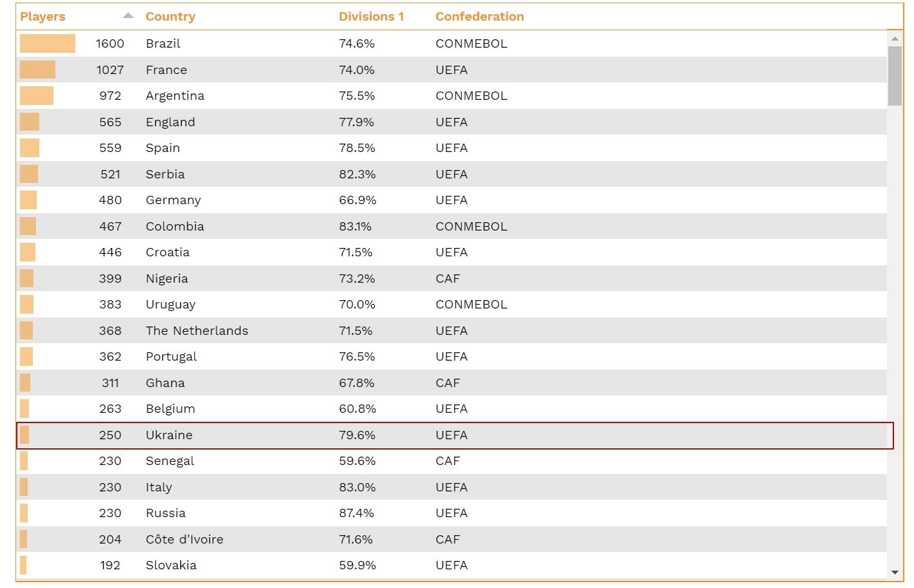This screenshot has height=588, width=914.
Task: Click the scrollbar up arrow
Action: point(895,39)
